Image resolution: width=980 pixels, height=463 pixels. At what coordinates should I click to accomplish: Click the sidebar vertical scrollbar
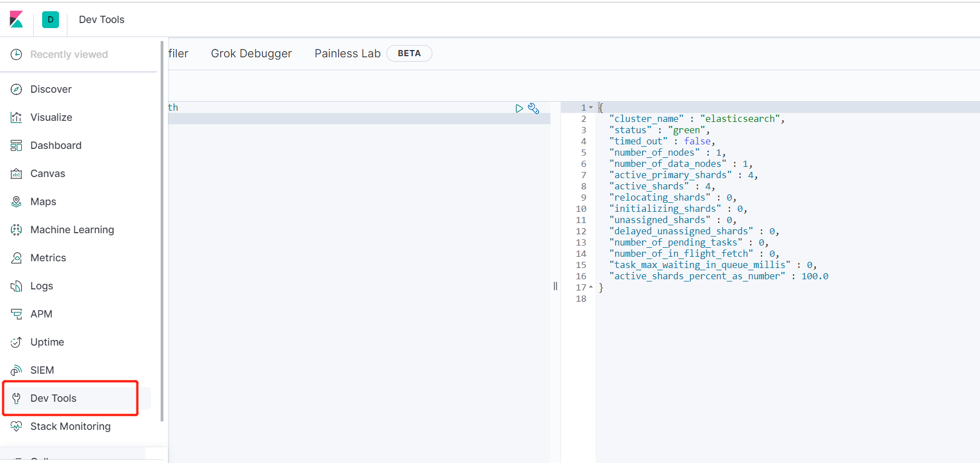coord(162,230)
